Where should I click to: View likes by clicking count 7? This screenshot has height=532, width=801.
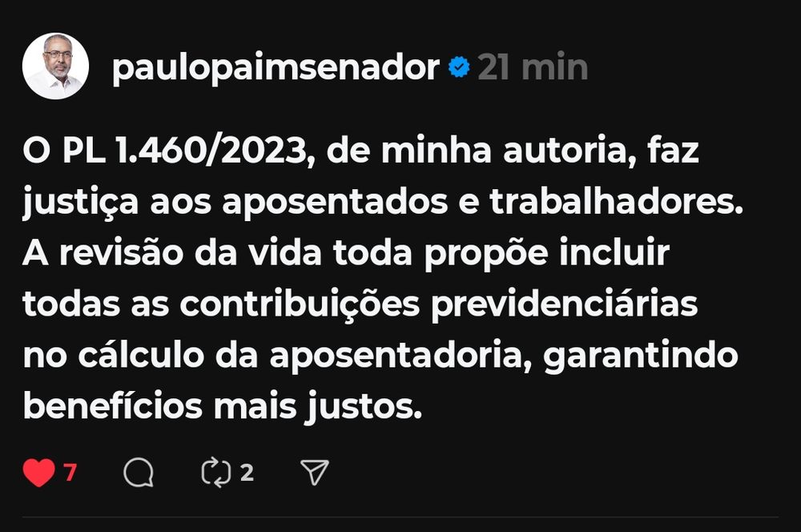point(70,472)
